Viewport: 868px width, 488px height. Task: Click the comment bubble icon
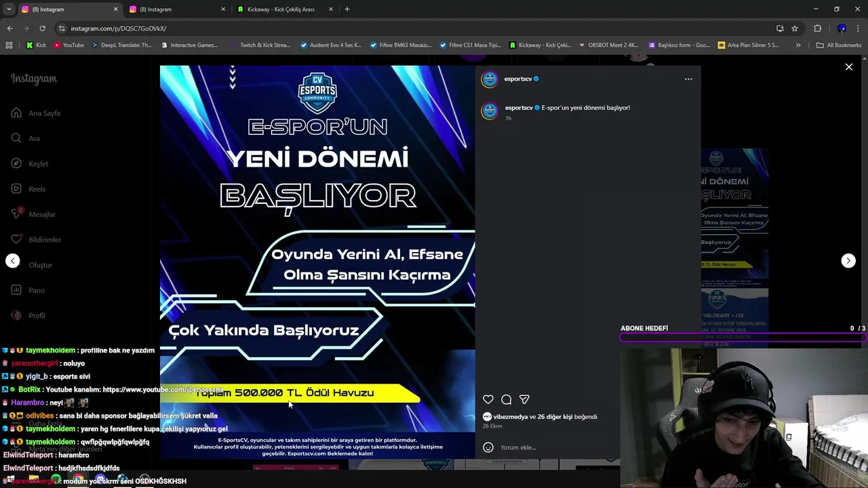point(507,399)
